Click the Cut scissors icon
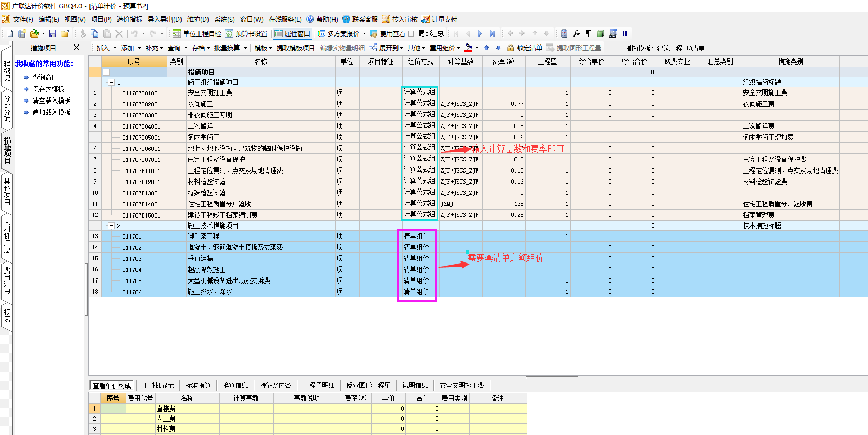Screen dimensions: 868x435 [x=83, y=33]
